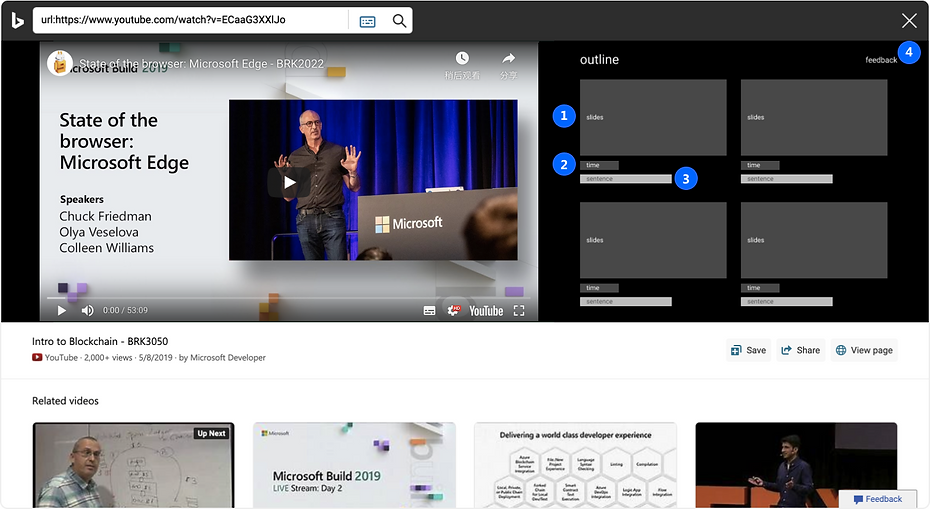Play the video using center play button
930x509 pixels.
click(289, 182)
